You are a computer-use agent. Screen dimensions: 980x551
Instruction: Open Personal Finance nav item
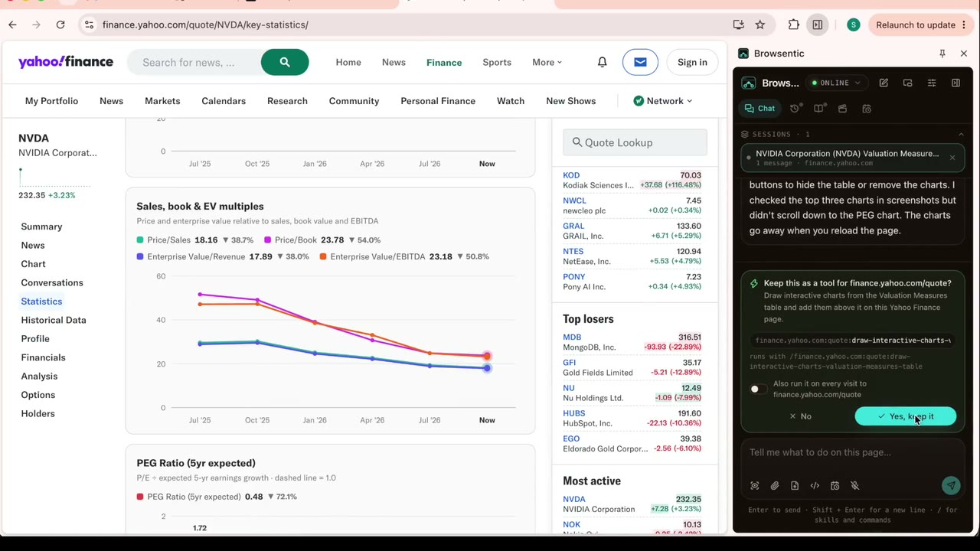(x=438, y=101)
